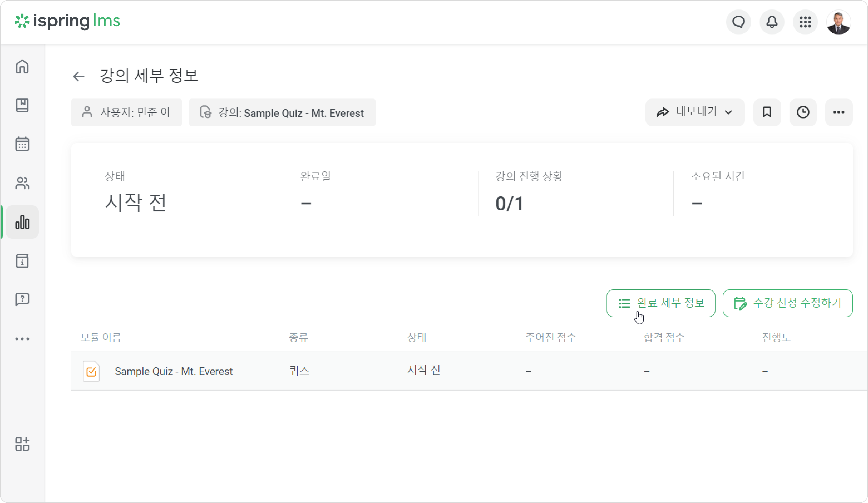Screen dimensions: 868x503
Task: Expand the sidebar more options dots
Action: click(x=22, y=339)
